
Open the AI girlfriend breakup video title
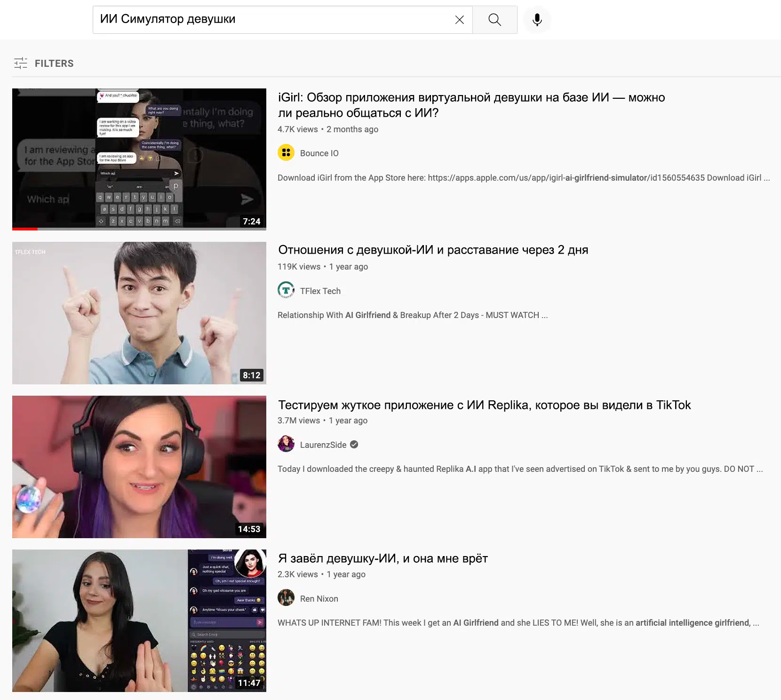coord(433,250)
